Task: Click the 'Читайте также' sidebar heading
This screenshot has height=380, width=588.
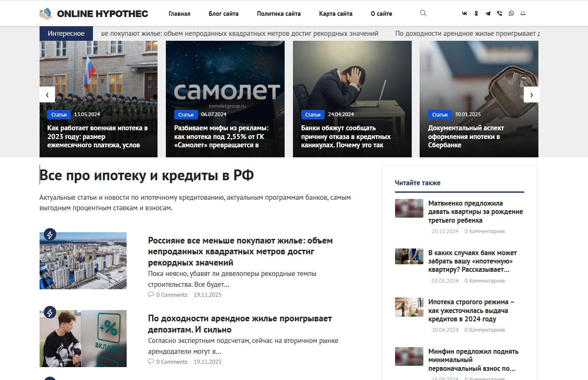Action: point(418,183)
